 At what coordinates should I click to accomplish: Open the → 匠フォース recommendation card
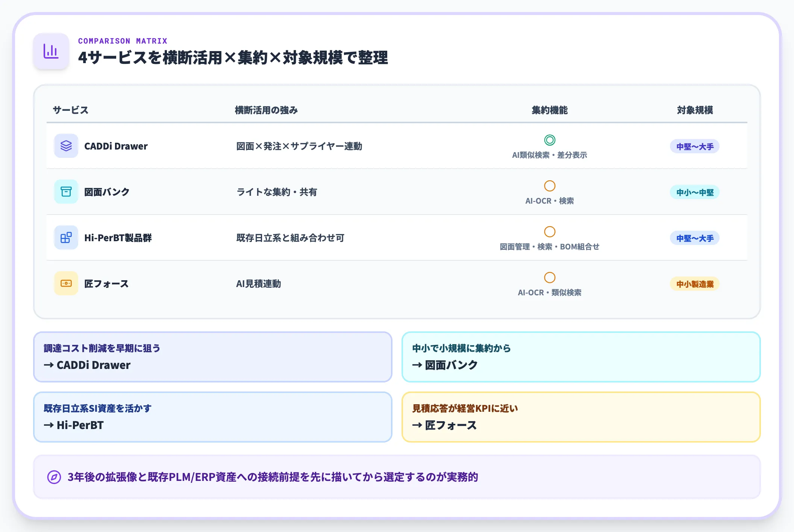coord(581,417)
